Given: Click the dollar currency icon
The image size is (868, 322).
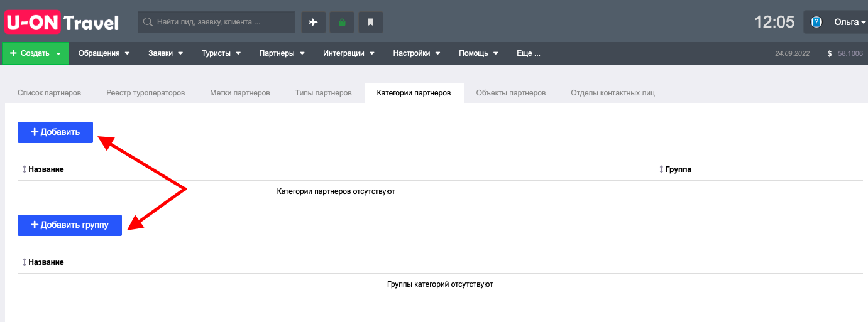Looking at the screenshot, I should tap(830, 54).
